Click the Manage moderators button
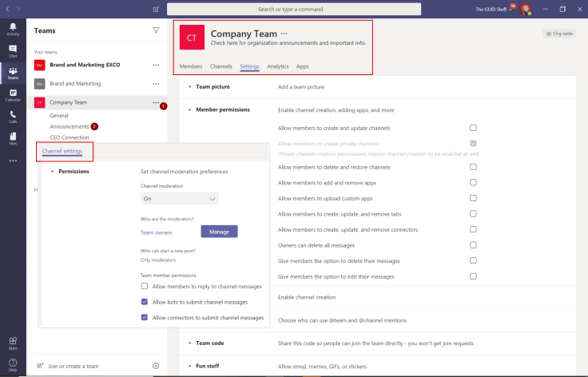Screen dimensions: 588x377 point(219,232)
